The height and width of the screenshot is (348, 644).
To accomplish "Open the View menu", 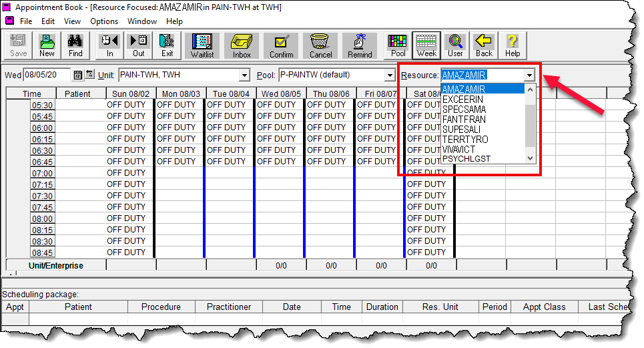I will [72, 21].
